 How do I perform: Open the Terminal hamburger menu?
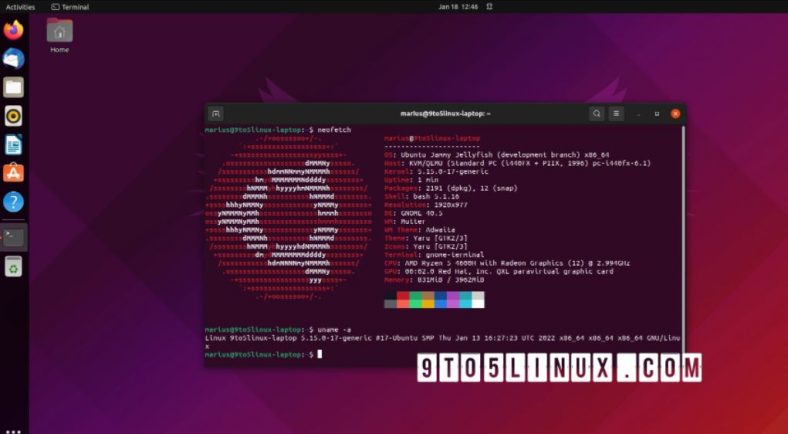[617, 114]
